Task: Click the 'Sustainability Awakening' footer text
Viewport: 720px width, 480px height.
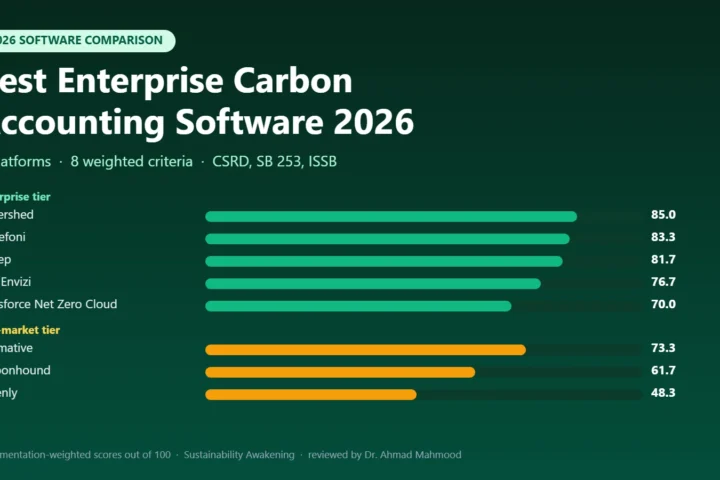Action: (x=239, y=455)
